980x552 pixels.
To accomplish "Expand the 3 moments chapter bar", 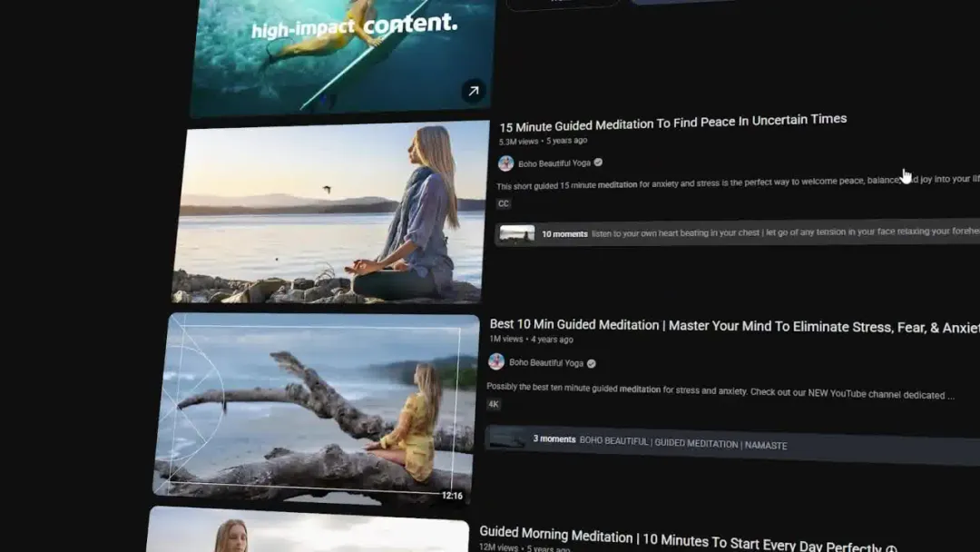I will coord(726,442).
